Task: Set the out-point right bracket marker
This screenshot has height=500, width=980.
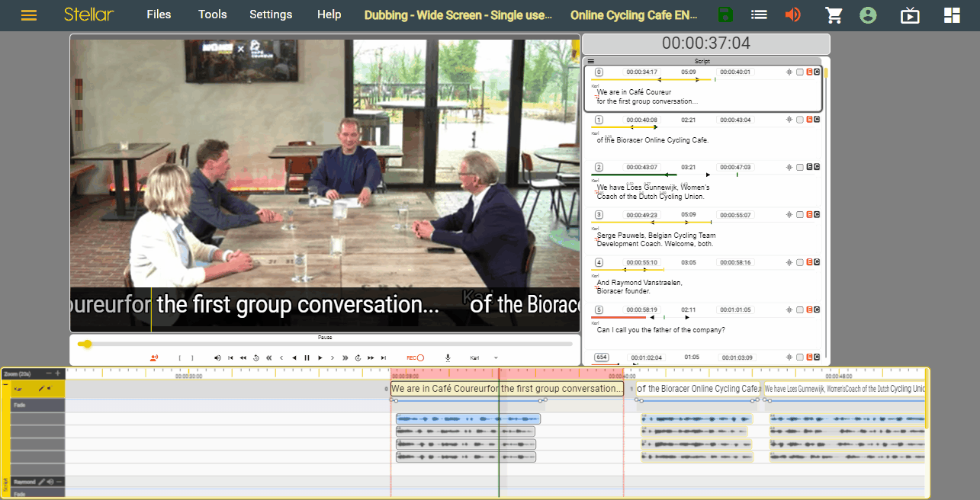Action: click(x=192, y=357)
